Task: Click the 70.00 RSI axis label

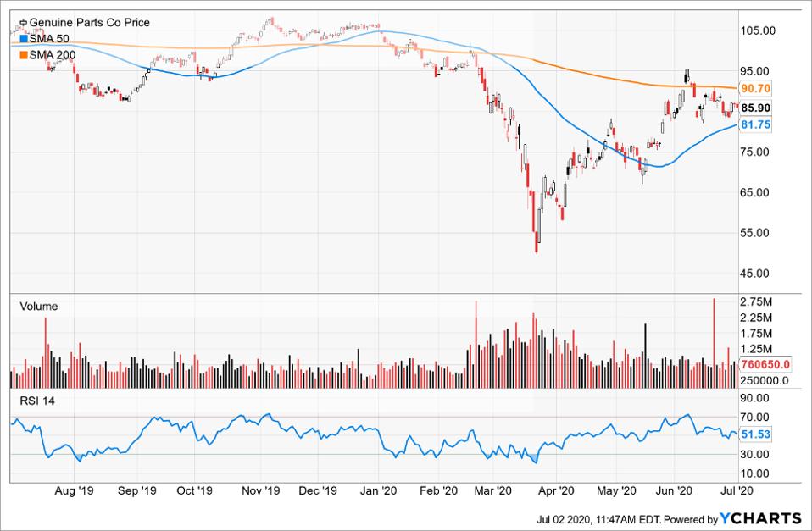Action: click(755, 418)
